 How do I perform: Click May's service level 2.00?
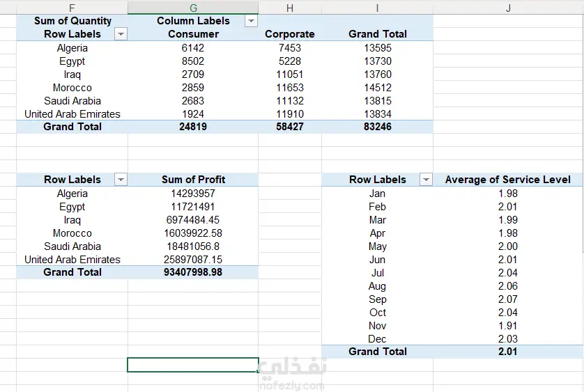pyautogui.click(x=508, y=246)
